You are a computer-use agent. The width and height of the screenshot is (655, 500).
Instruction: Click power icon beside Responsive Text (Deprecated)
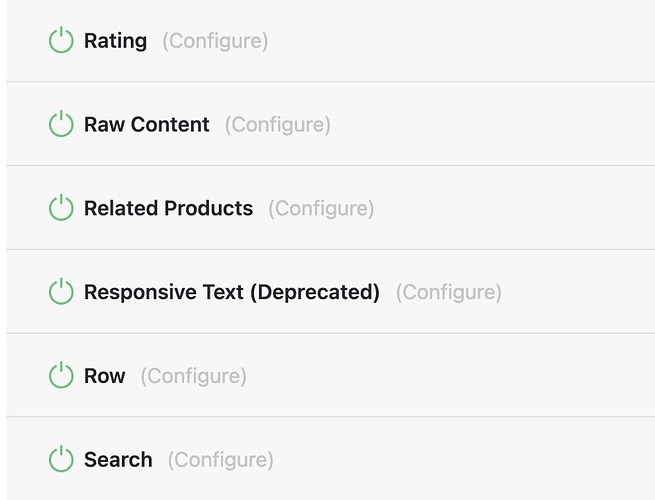click(x=61, y=292)
